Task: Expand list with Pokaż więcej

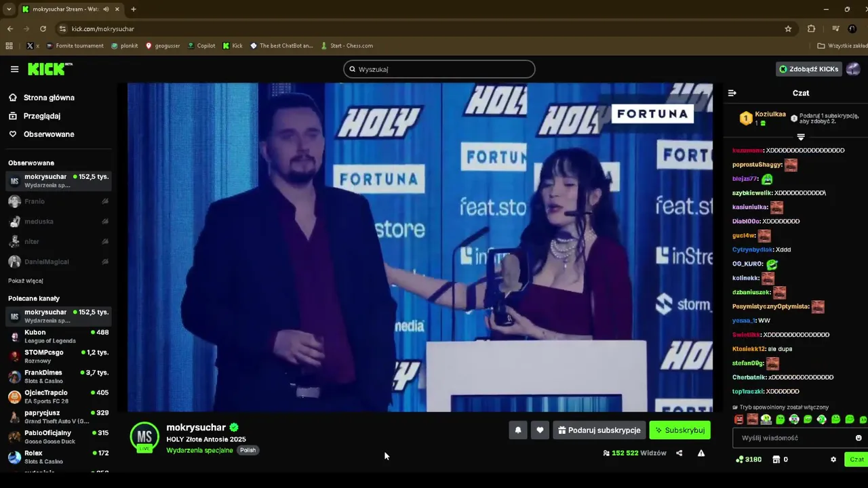Action: (x=26, y=281)
